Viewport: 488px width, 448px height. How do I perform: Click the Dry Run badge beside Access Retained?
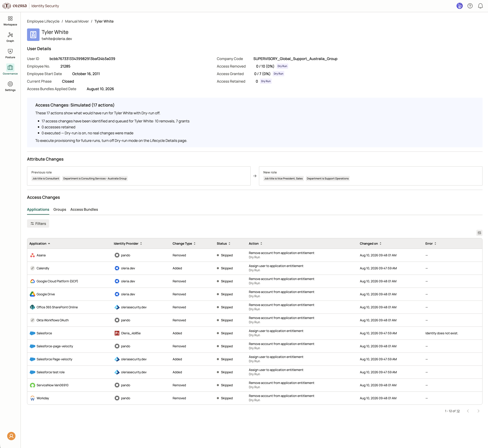[x=266, y=81]
